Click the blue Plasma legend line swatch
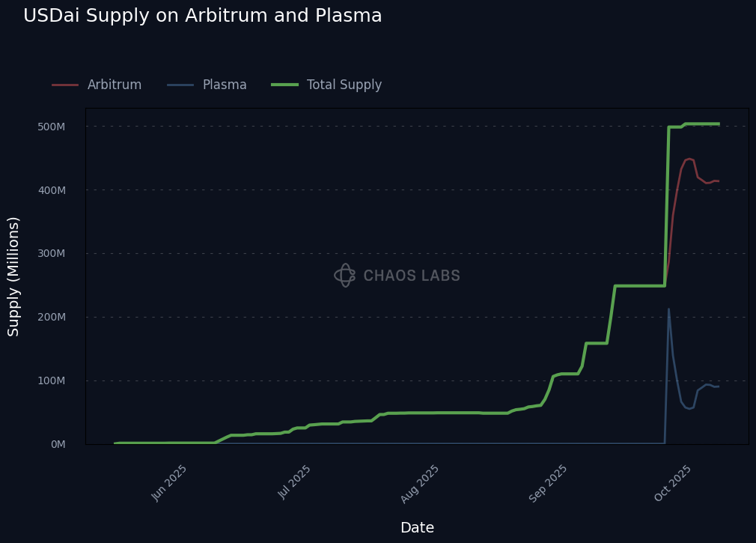This screenshot has height=543, width=756. (180, 85)
